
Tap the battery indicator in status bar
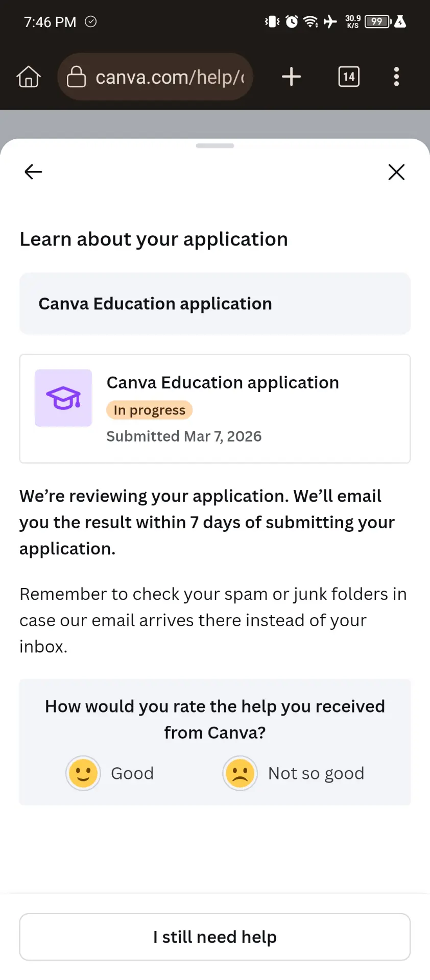378,21
